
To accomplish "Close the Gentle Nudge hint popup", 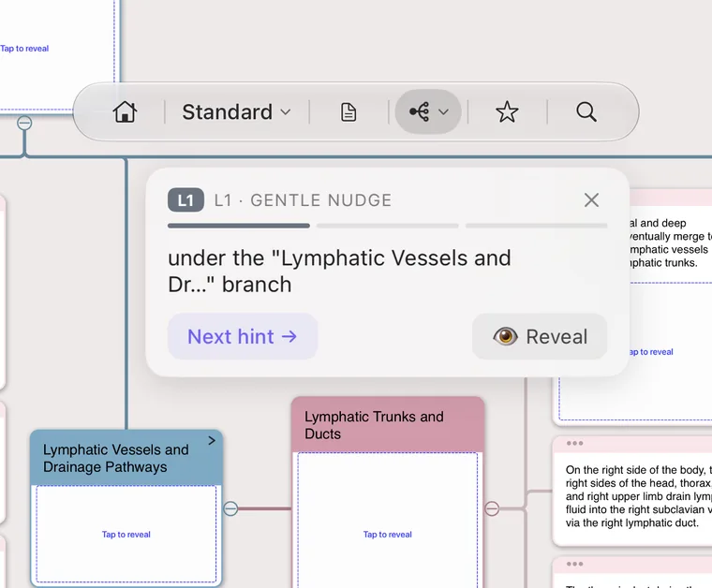I will (x=591, y=200).
